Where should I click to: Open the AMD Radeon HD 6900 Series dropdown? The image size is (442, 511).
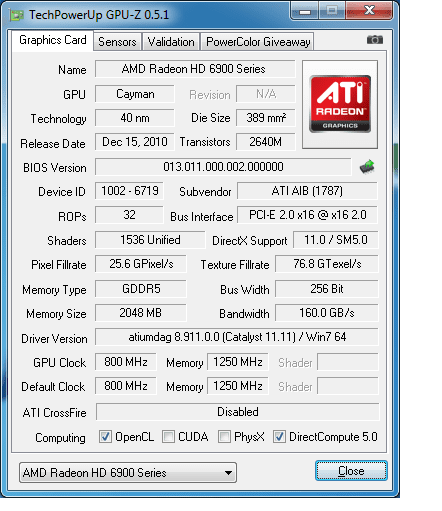(x=128, y=473)
